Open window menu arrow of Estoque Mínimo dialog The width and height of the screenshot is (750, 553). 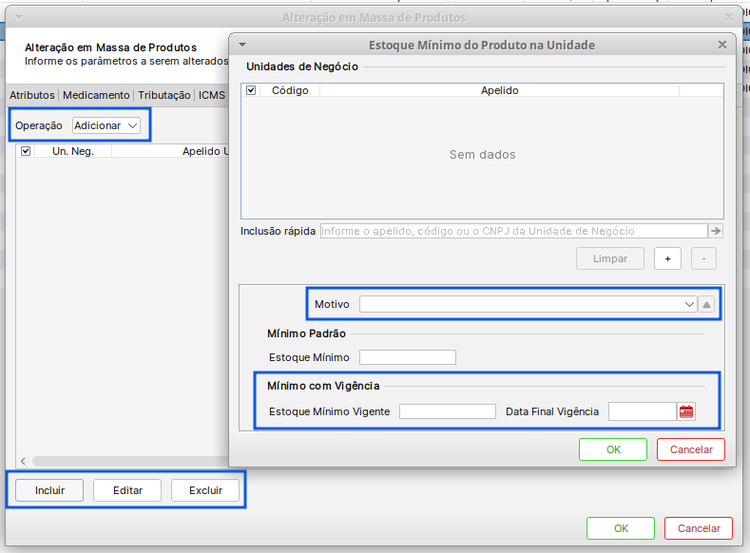pyautogui.click(x=242, y=45)
